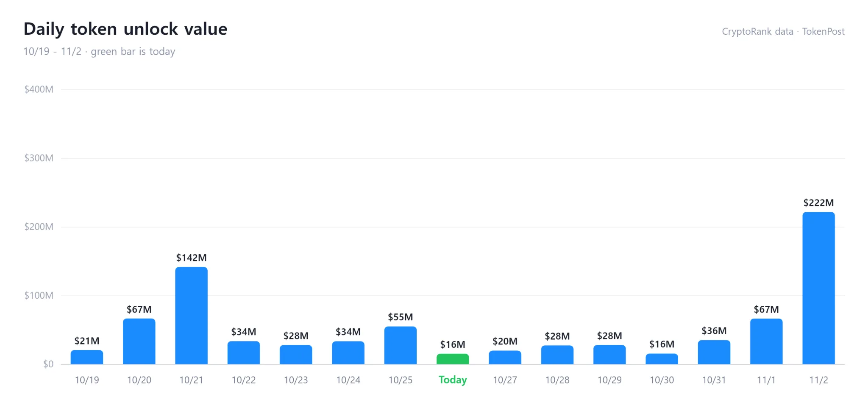Select the "10/19" x-axis date label
The image size is (868, 405).
click(x=87, y=380)
